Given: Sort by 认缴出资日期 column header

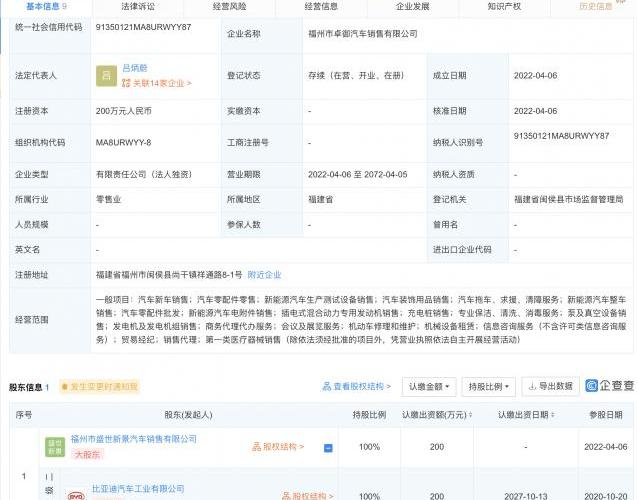Looking at the screenshot, I should coord(526,415).
